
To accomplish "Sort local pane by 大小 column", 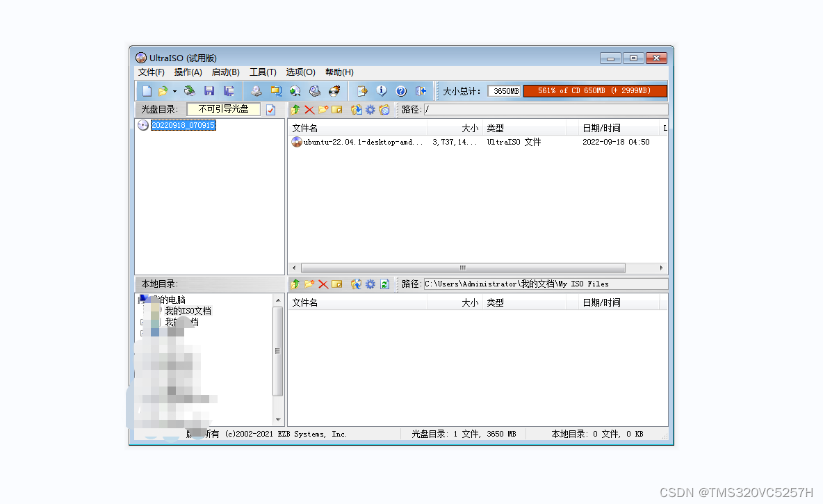I will pyautogui.click(x=455, y=302).
